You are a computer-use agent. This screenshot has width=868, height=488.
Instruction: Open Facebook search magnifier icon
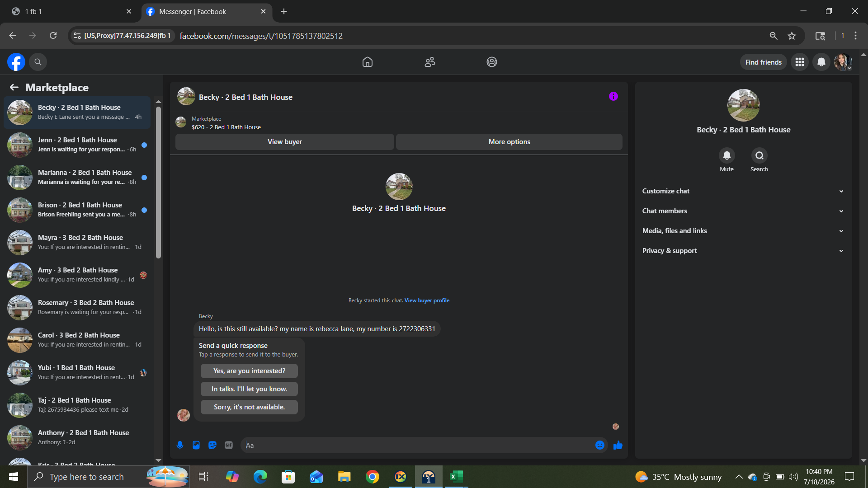38,62
